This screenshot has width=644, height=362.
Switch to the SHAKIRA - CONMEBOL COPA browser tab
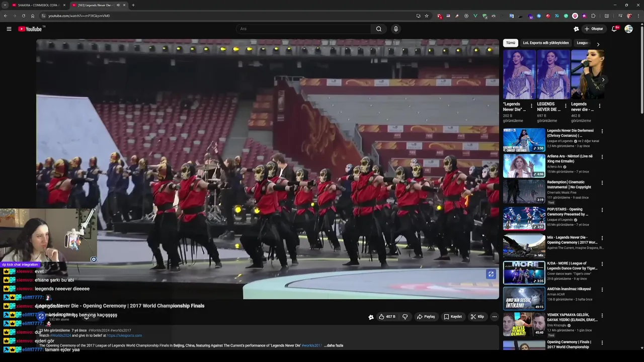[x=38, y=5]
